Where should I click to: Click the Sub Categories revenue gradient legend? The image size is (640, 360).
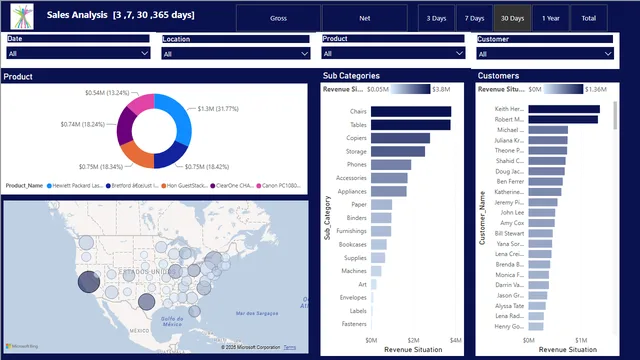pos(410,89)
